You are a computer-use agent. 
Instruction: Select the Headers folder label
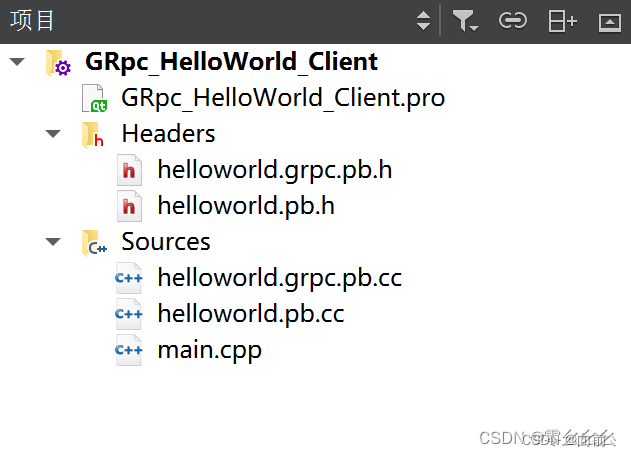point(168,134)
